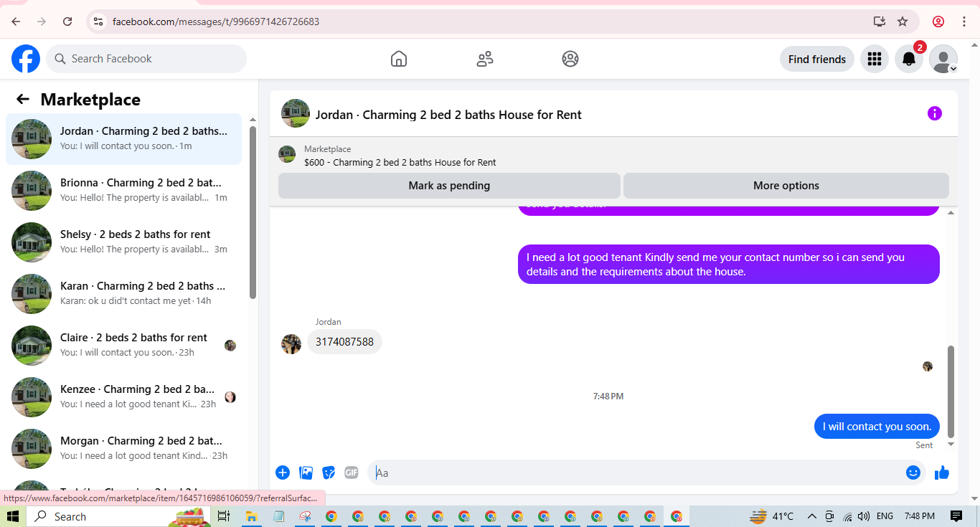Open the listing thumbnail in the Marketplace banner

287,154
